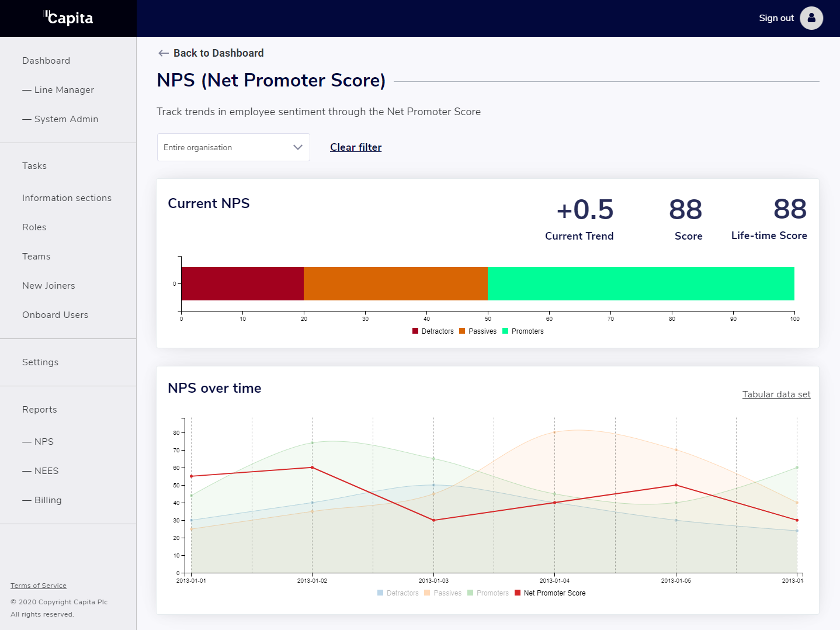Image resolution: width=840 pixels, height=630 pixels.
Task: Open the Terms of Service link
Action: 39,586
